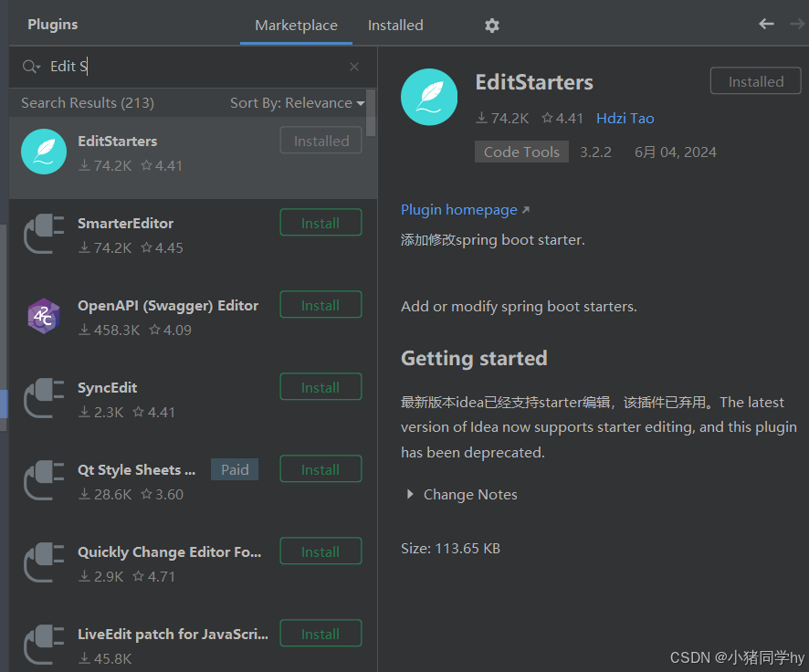809x672 pixels.
Task: Select the SyncEdit plugin title
Action: pyautogui.click(x=108, y=388)
